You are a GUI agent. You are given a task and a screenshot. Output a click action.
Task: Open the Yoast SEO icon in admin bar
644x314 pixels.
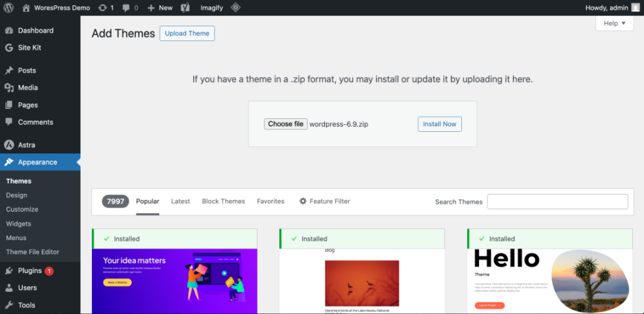click(185, 7)
